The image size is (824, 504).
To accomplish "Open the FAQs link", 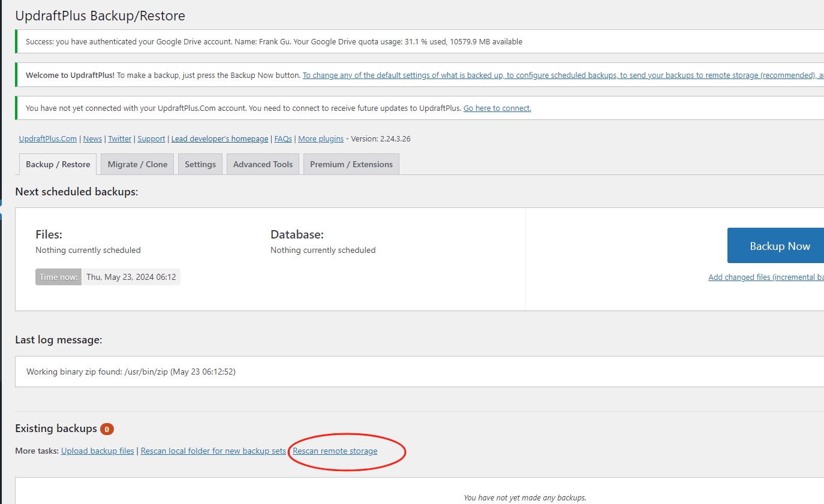I will pyautogui.click(x=283, y=138).
